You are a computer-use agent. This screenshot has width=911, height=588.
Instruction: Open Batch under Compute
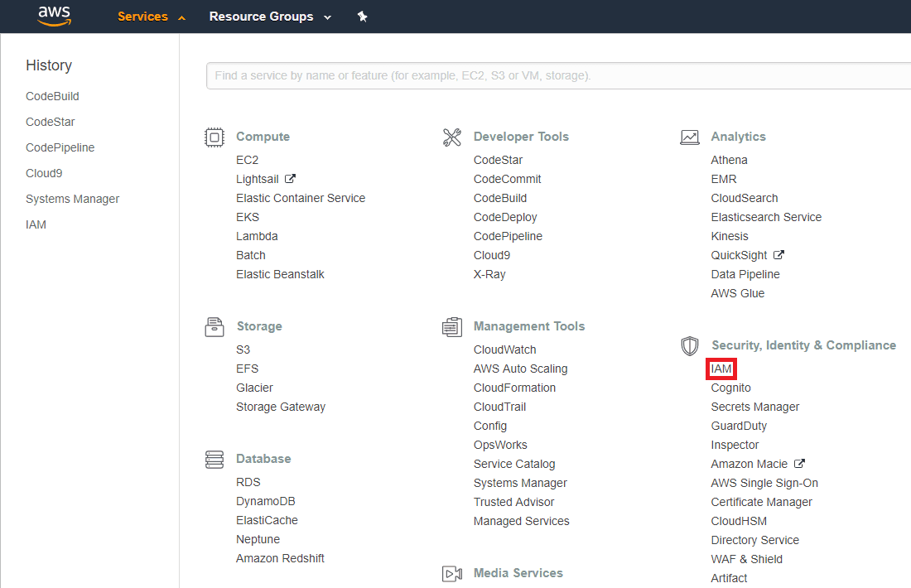(x=250, y=255)
